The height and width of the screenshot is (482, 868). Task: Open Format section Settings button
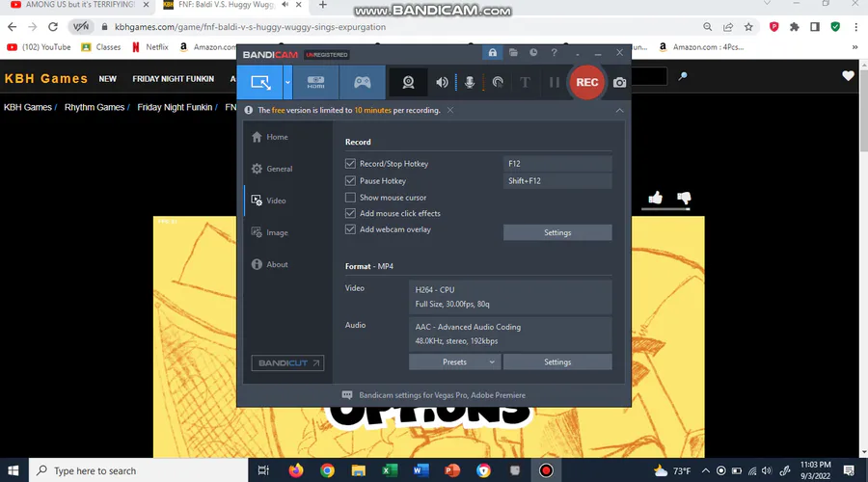point(557,361)
